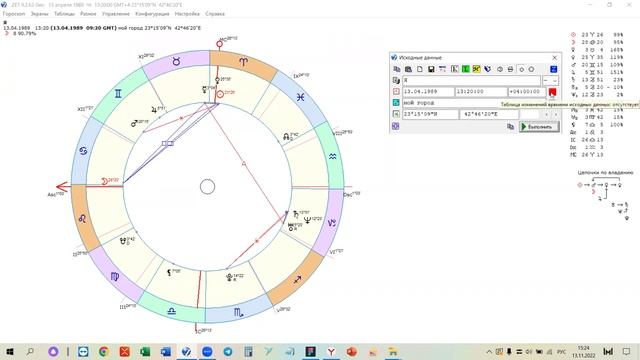Viewport: 640px width, 360px height.
Task: Click the Sun symbol in the chart
Action: [220, 94]
